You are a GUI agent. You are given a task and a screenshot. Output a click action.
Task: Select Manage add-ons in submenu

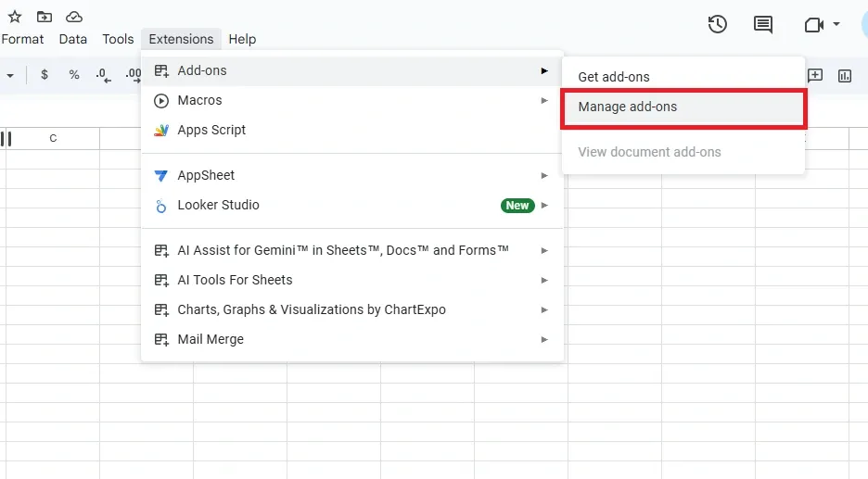pyautogui.click(x=628, y=107)
